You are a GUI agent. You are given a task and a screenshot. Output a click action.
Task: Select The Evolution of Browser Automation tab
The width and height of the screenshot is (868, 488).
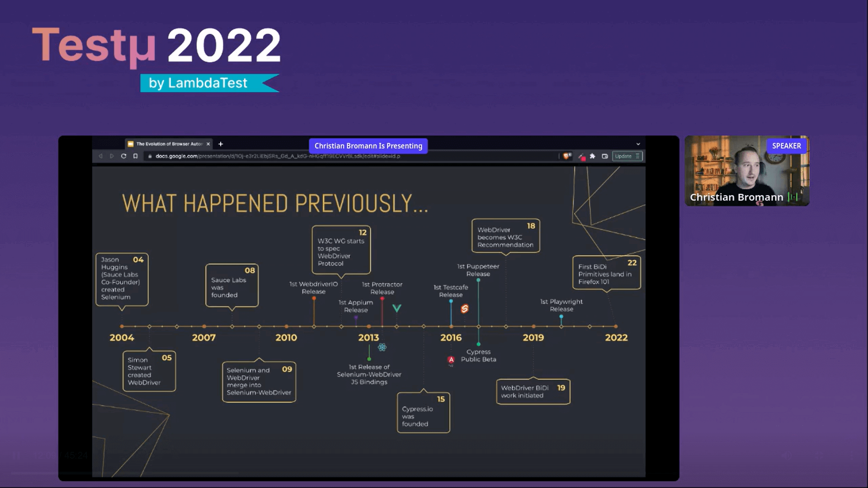click(x=169, y=144)
